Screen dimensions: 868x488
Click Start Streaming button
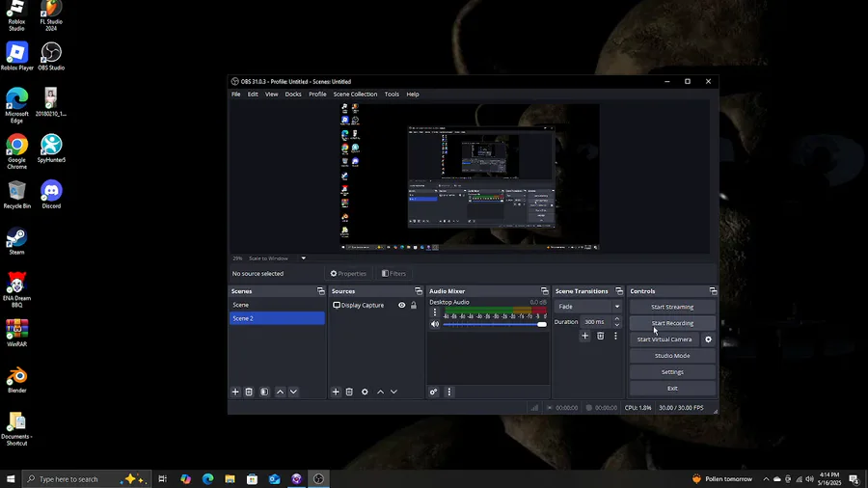672,307
